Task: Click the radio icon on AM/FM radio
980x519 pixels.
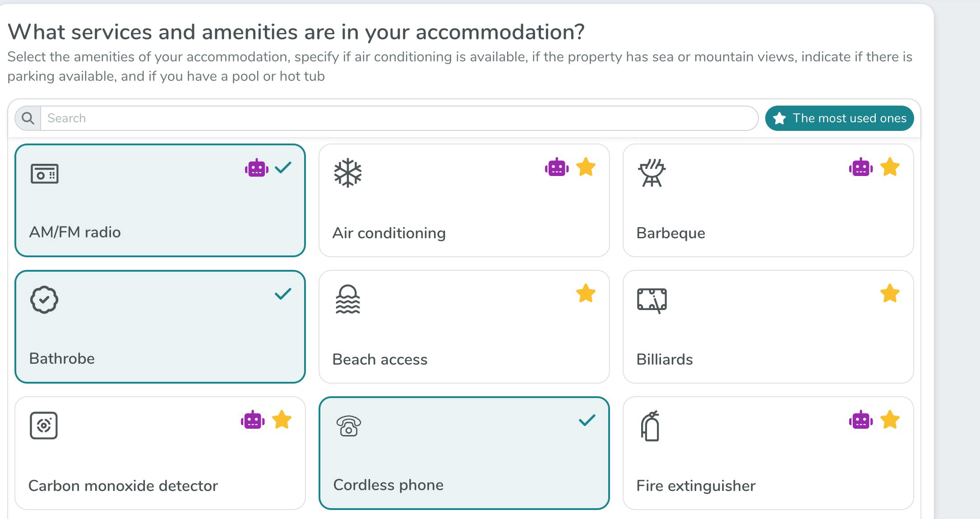Action: point(44,174)
